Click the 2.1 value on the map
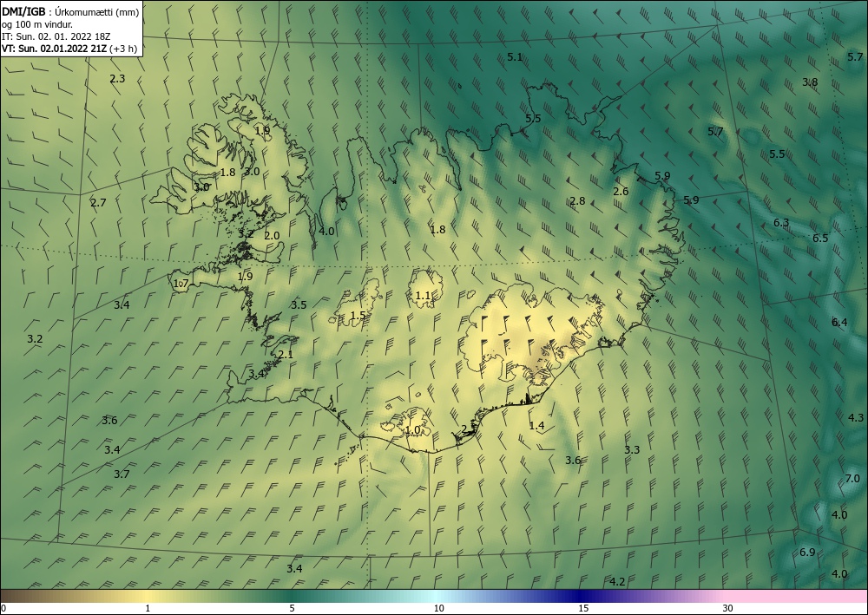This screenshot has height=615, width=868. [286, 355]
